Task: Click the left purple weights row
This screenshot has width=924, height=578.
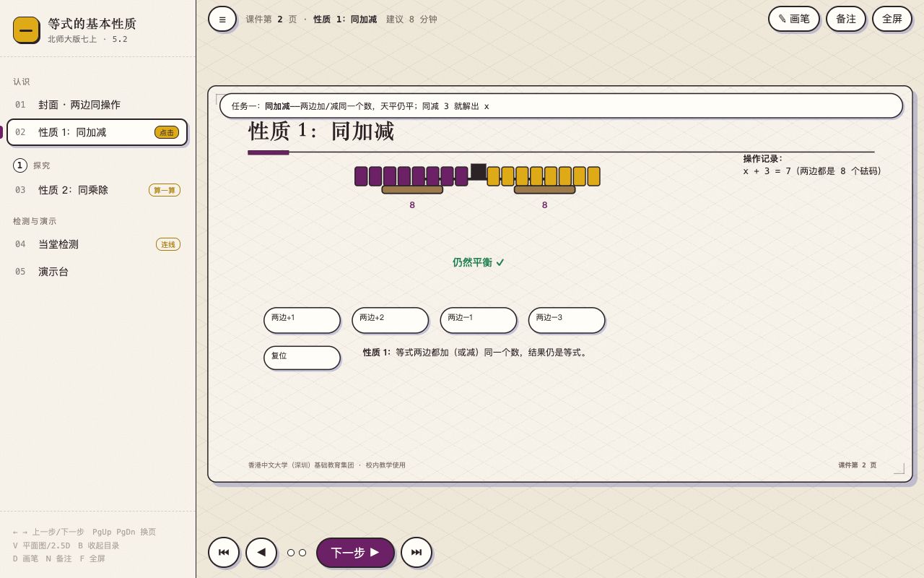Action: [x=411, y=176]
